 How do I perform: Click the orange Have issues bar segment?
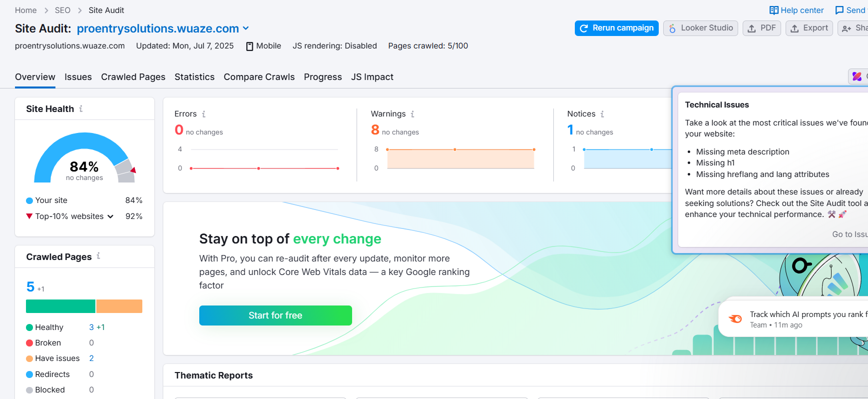[119, 306]
